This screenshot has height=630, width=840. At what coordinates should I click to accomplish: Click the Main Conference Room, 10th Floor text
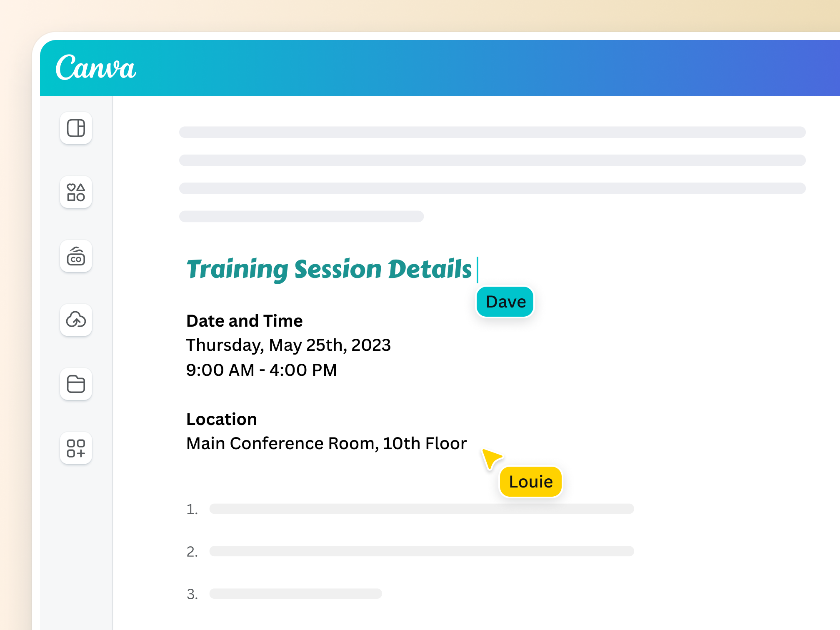point(326,444)
